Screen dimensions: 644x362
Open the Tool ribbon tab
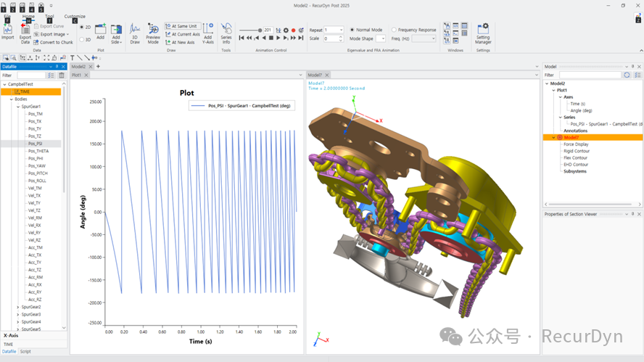click(49, 16)
